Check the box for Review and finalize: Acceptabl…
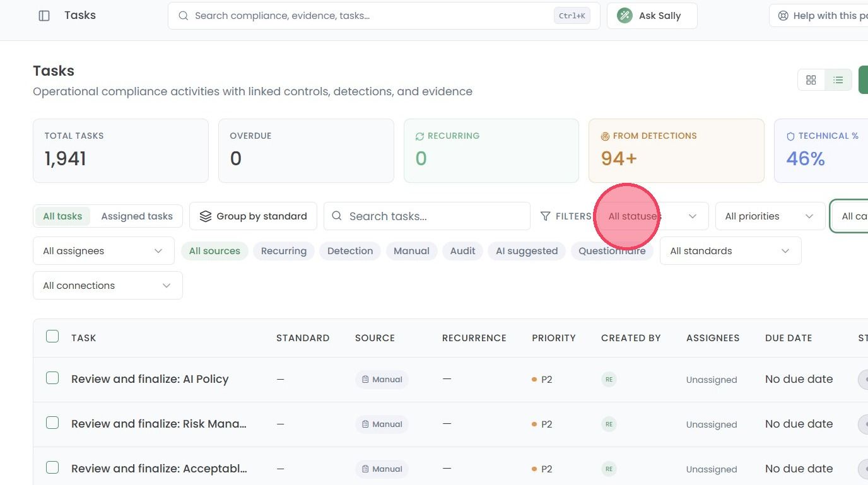Viewport: 868px width, 485px height. pyautogui.click(x=52, y=468)
